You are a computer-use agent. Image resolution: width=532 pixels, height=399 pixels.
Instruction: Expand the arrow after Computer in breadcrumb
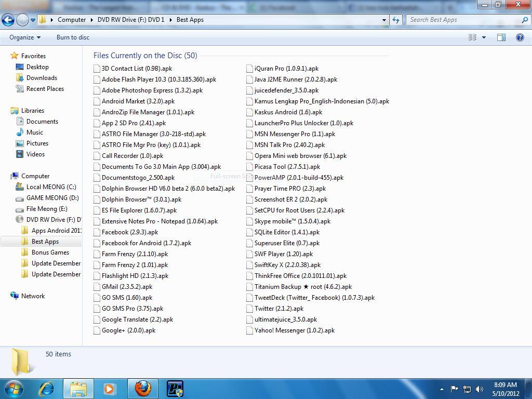(x=91, y=20)
